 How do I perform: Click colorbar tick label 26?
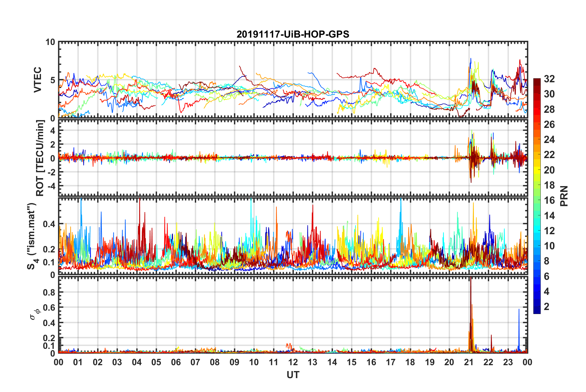549,125
